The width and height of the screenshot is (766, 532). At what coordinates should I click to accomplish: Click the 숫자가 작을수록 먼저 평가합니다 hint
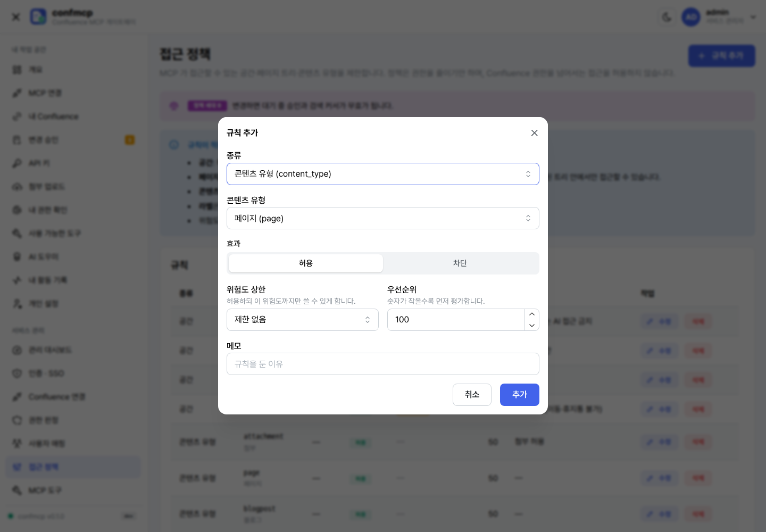(436, 301)
